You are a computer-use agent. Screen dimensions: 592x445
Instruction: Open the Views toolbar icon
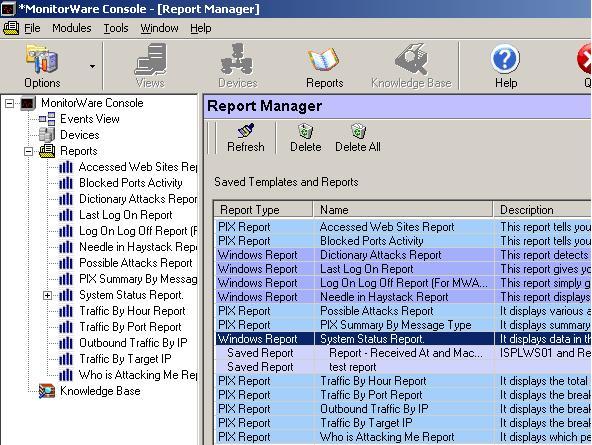150,66
